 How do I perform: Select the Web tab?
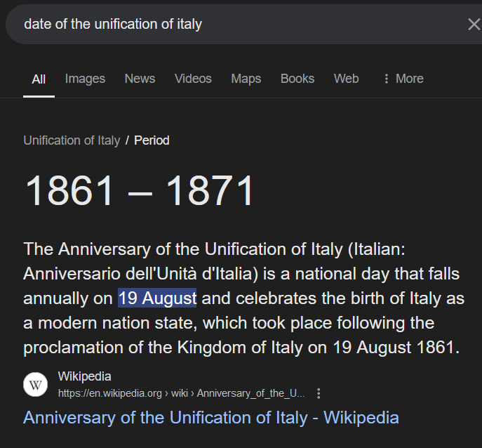point(346,79)
